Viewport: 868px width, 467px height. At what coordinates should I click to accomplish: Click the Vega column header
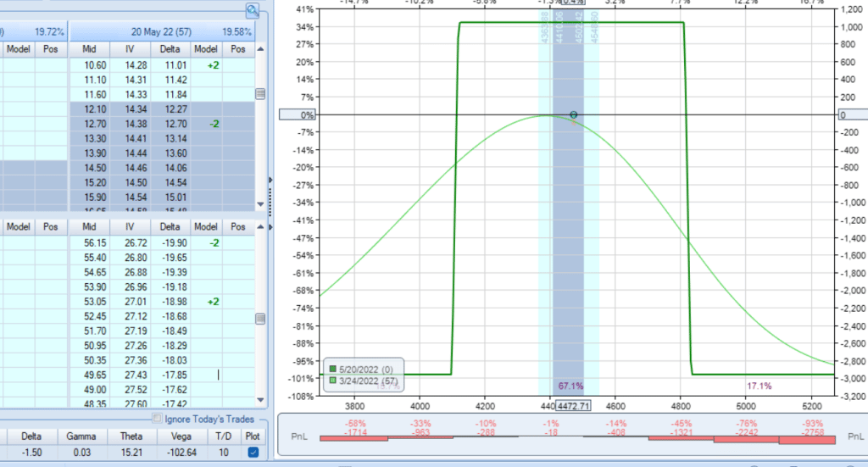pyautogui.click(x=177, y=435)
